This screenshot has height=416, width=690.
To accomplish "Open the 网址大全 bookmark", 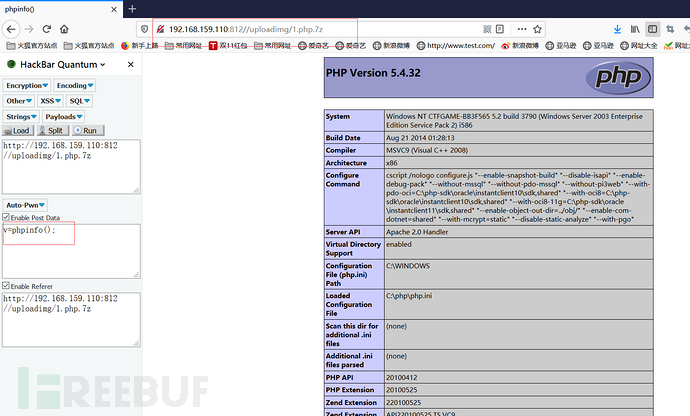I will click(639, 45).
